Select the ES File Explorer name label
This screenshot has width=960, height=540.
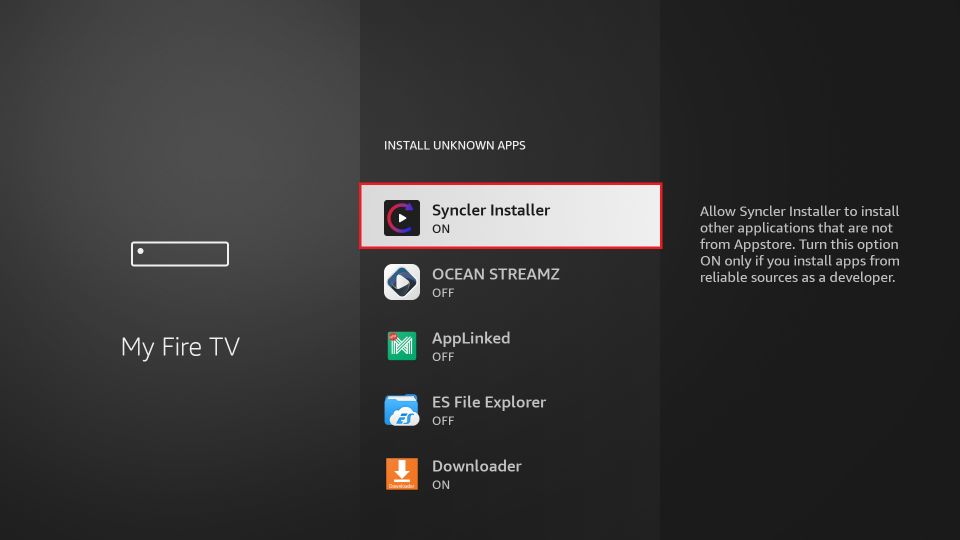(x=489, y=402)
